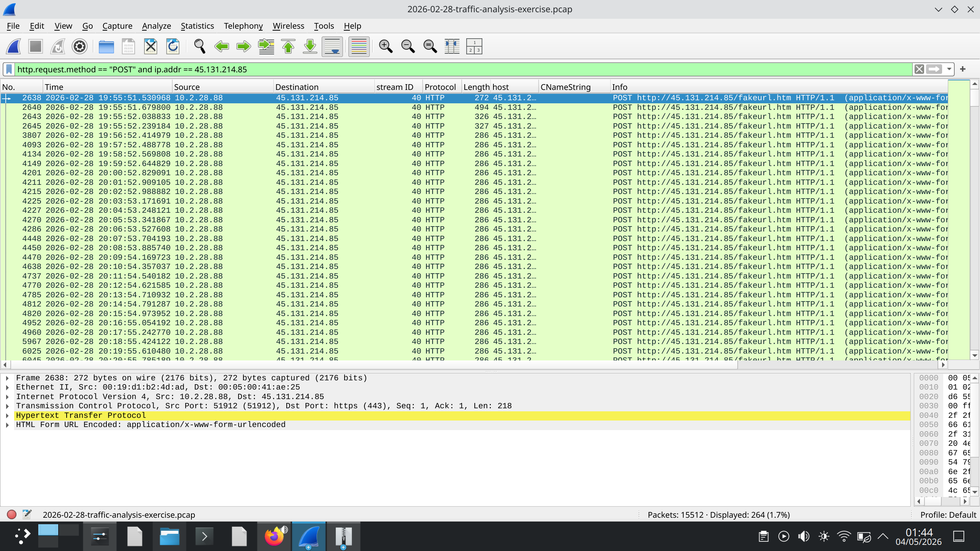Image resolution: width=980 pixels, height=551 pixels.
Task: Open capture options gear icon
Action: pyautogui.click(x=80, y=47)
